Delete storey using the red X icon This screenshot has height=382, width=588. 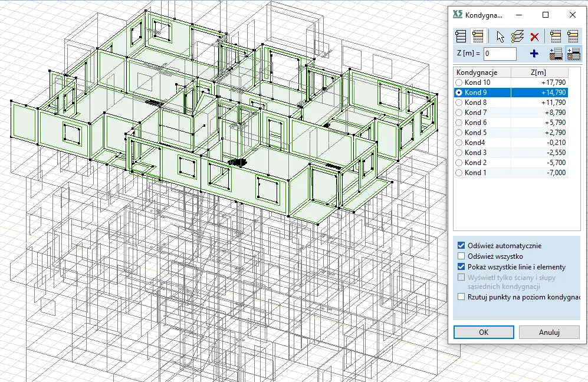click(x=534, y=37)
